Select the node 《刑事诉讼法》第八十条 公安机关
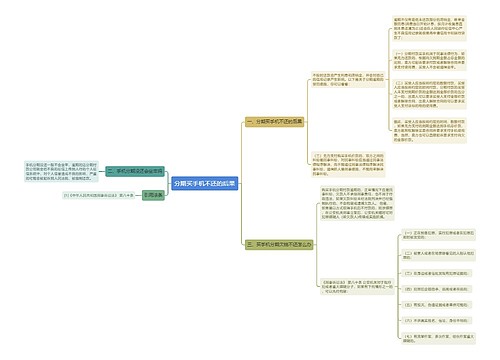Screen dimensions: 500x360 pyautogui.click(x=357, y=287)
